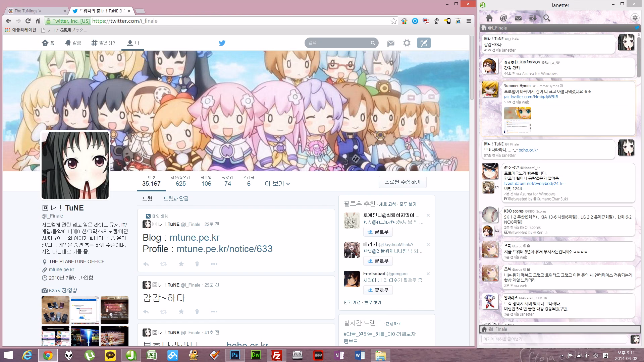This screenshot has height=362, width=644.
Task: Click 변경하기 to change trends
Action: point(393,323)
